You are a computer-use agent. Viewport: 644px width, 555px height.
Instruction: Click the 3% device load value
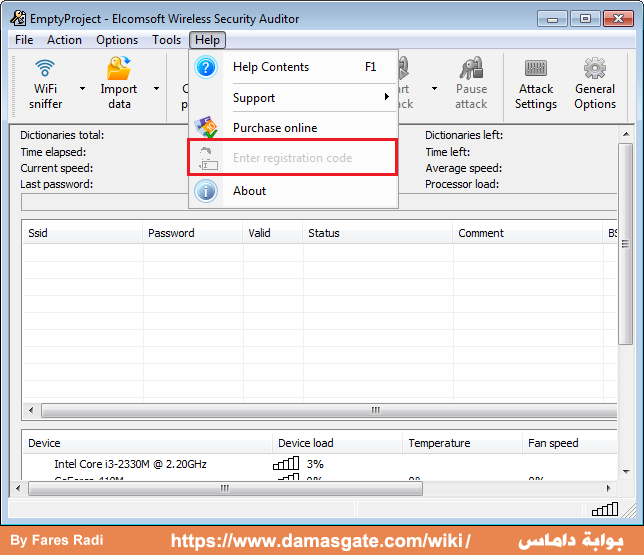point(315,464)
